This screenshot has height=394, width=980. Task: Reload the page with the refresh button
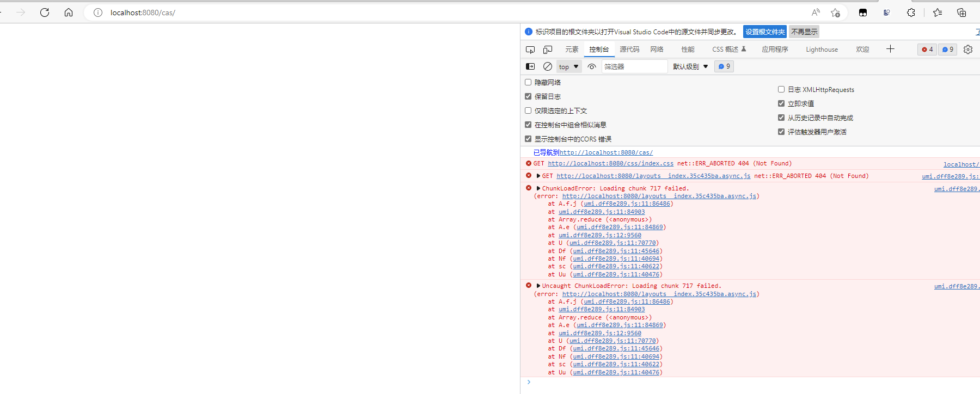(x=45, y=13)
